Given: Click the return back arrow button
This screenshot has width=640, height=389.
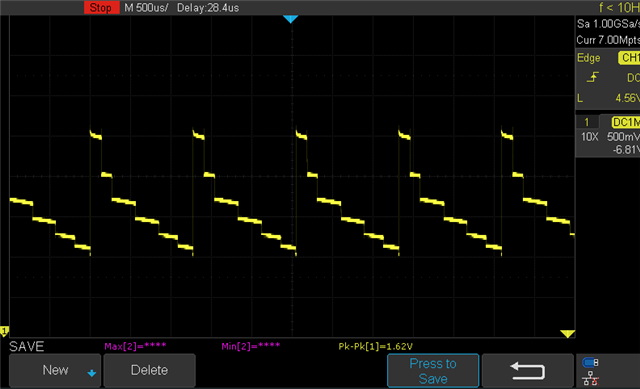Looking at the screenshot, I should (527, 371).
